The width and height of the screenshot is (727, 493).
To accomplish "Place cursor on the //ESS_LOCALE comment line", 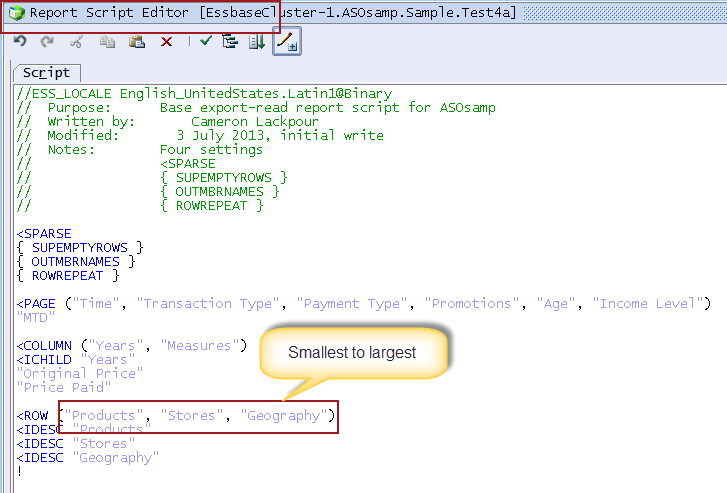I will coord(204,94).
